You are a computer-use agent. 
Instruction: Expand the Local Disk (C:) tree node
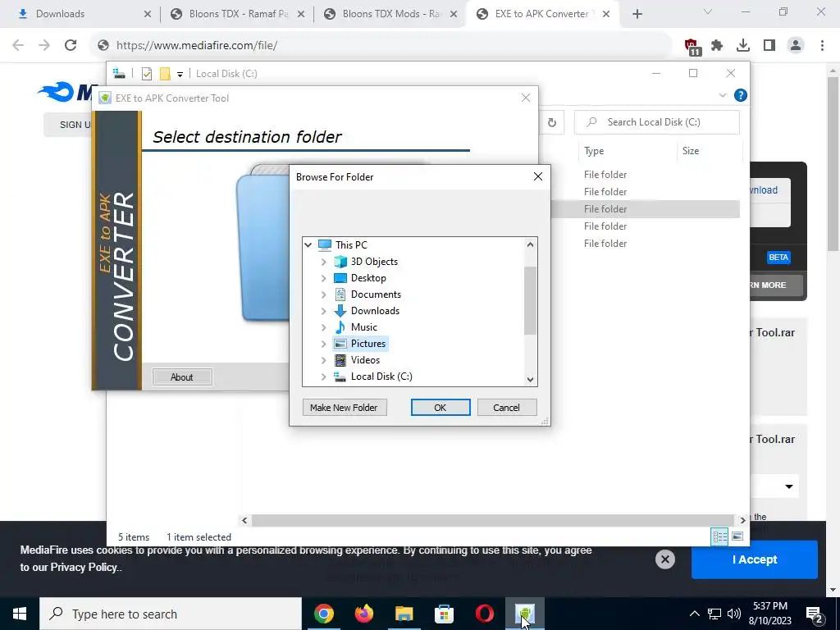[323, 377]
